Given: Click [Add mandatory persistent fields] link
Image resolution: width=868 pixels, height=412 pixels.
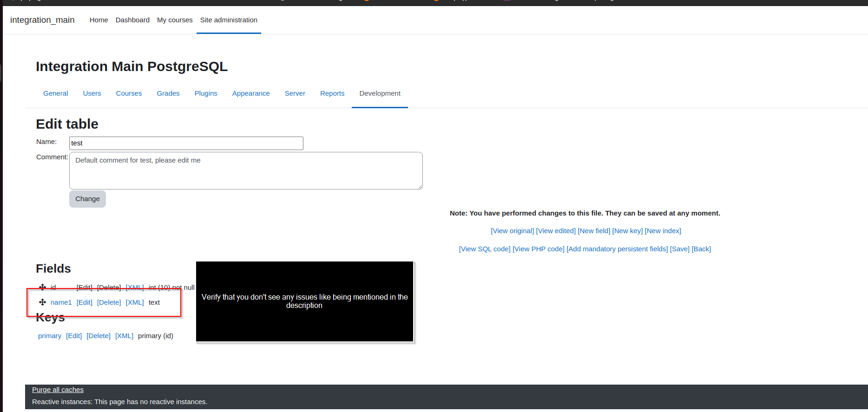Looking at the screenshot, I should click(x=618, y=249).
